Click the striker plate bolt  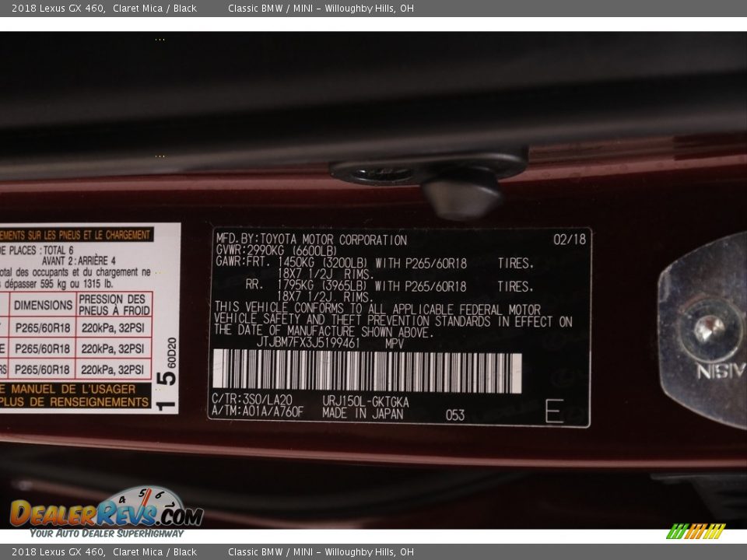point(710,329)
